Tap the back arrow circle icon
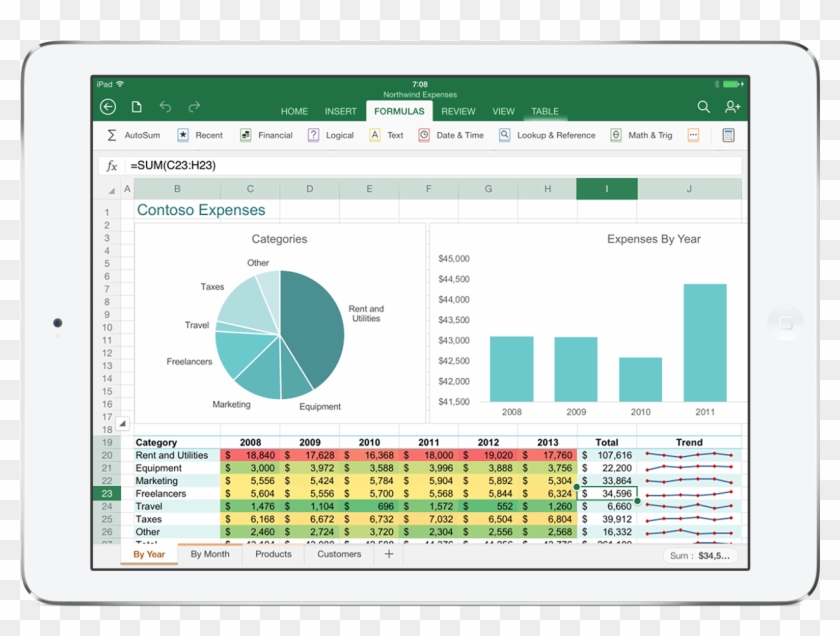 tap(108, 107)
